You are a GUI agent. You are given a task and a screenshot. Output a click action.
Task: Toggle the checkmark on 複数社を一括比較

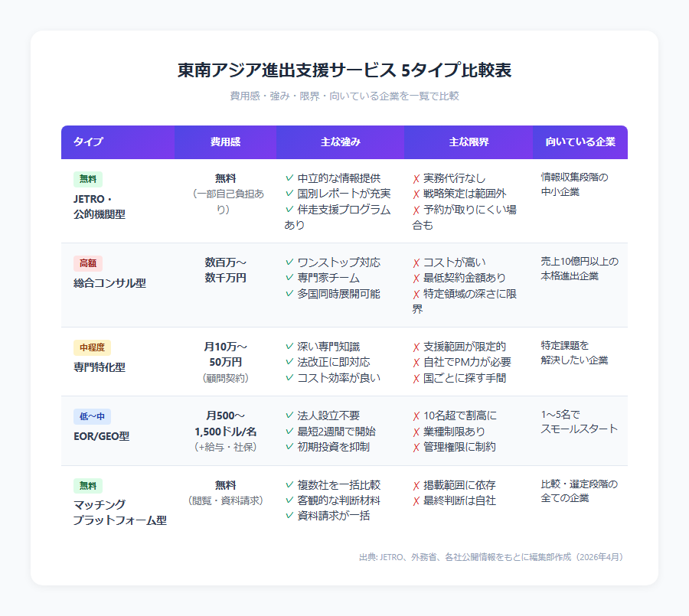point(287,487)
